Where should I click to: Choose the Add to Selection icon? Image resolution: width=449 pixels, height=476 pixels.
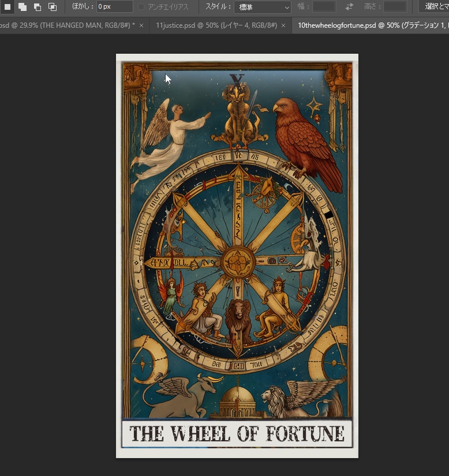(23, 7)
